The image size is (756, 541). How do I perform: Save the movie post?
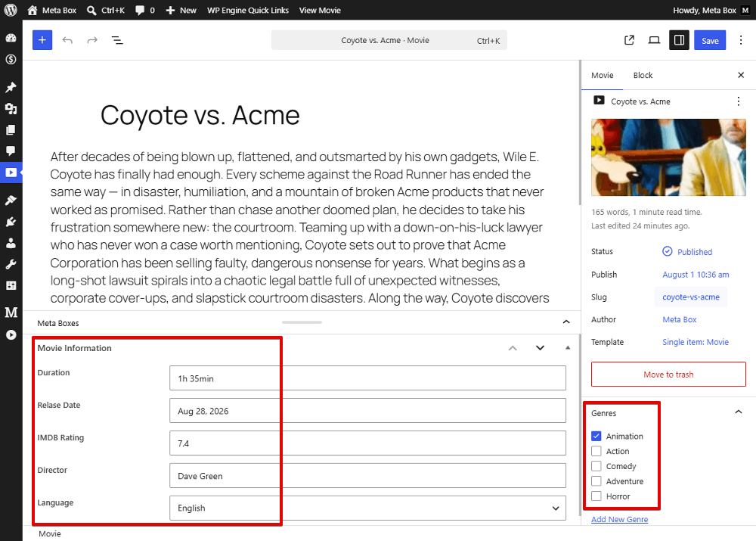point(710,40)
